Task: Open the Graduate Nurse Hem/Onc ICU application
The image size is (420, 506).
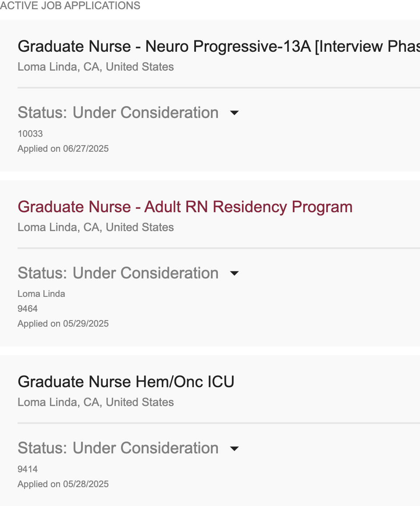Action: coord(126,382)
